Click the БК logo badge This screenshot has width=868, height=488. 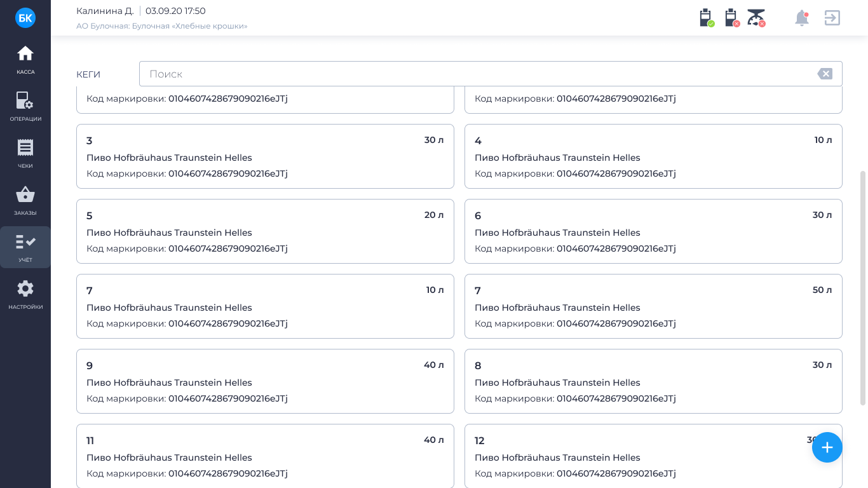point(25,18)
